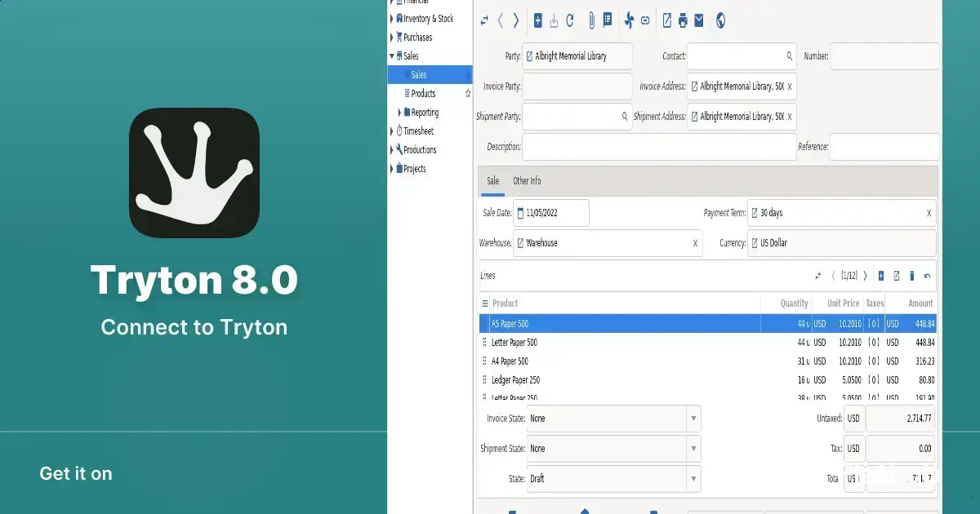Click into the Reference input field
Viewport: 980px width, 514px height.
[884, 147]
